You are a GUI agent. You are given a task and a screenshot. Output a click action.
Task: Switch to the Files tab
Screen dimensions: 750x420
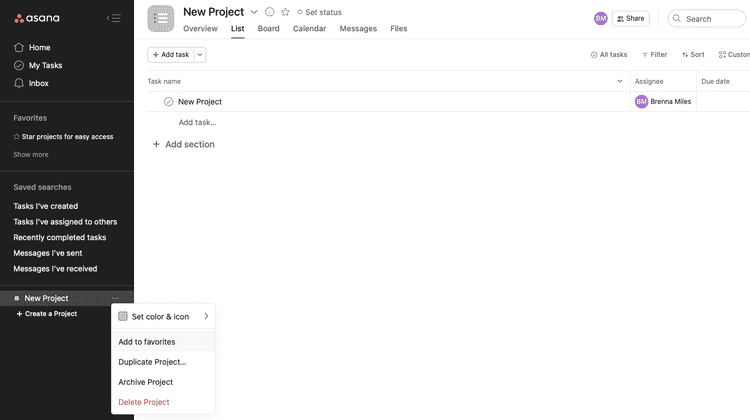(398, 29)
